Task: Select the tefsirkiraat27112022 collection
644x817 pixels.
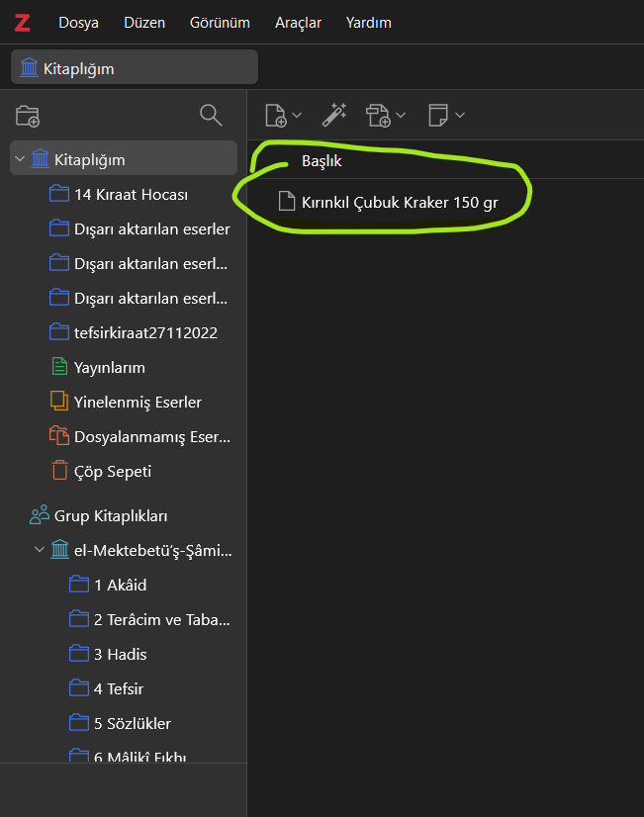Action: click(x=124, y=332)
